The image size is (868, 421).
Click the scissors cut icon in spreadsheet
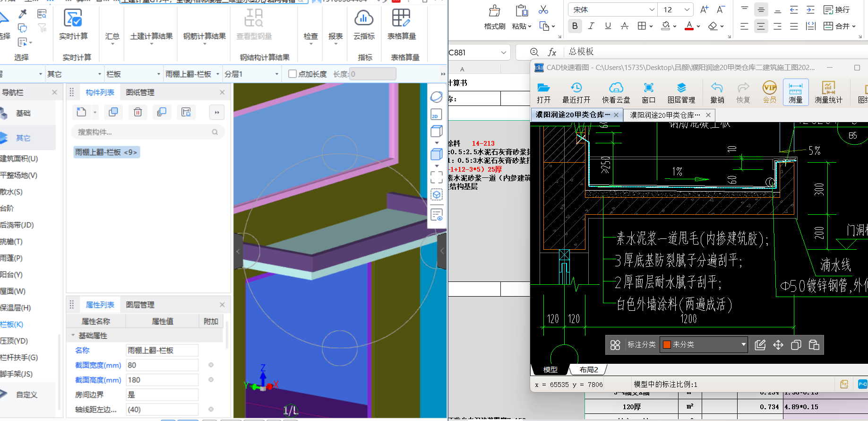[543, 9]
